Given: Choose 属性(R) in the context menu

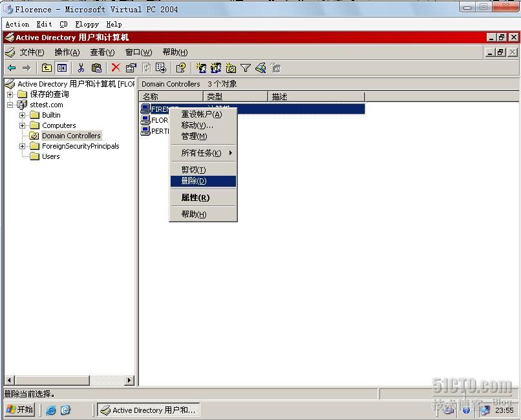Looking at the screenshot, I should coord(204,198).
